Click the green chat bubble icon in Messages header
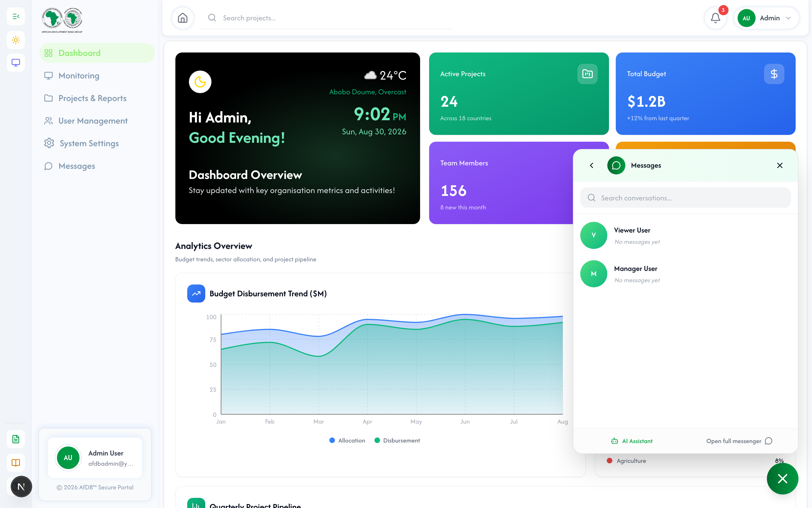Image resolution: width=812 pixels, height=508 pixels. (616, 165)
